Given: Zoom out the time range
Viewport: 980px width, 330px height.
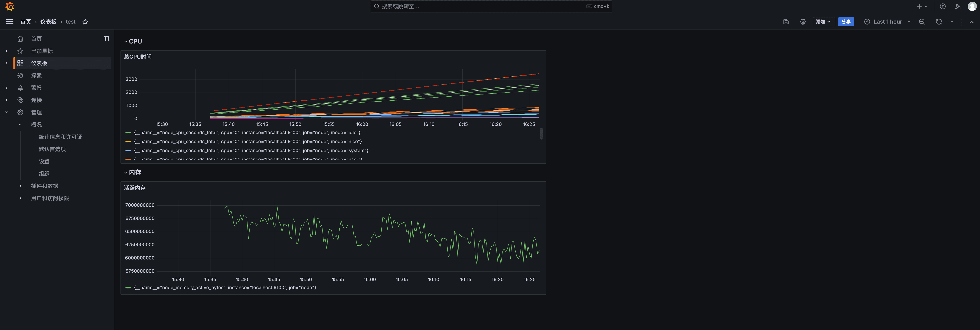Looking at the screenshot, I should point(922,22).
